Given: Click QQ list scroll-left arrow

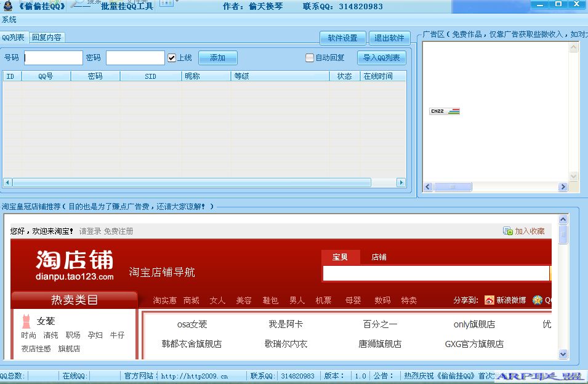Looking at the screenshot, I should (7, 182).
